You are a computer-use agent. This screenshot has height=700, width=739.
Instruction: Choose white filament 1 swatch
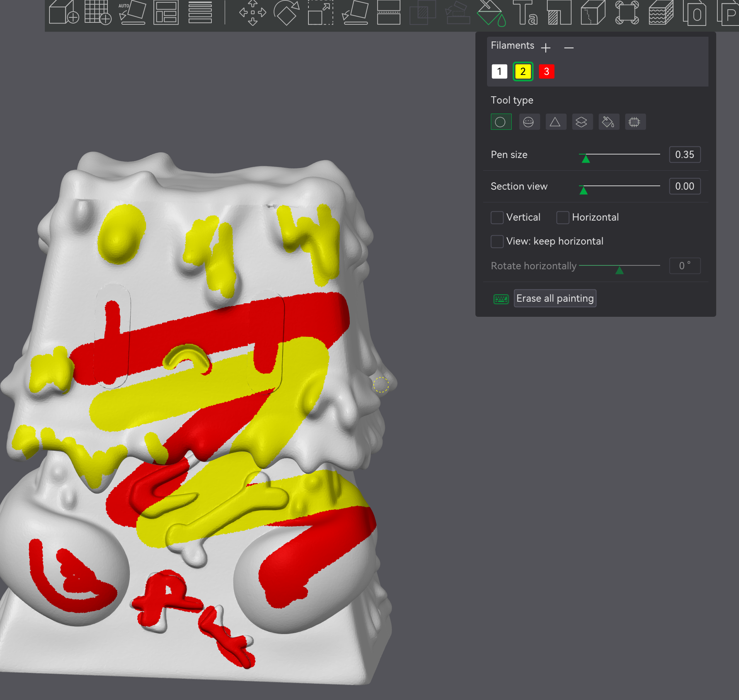click(x=499, y=71)
